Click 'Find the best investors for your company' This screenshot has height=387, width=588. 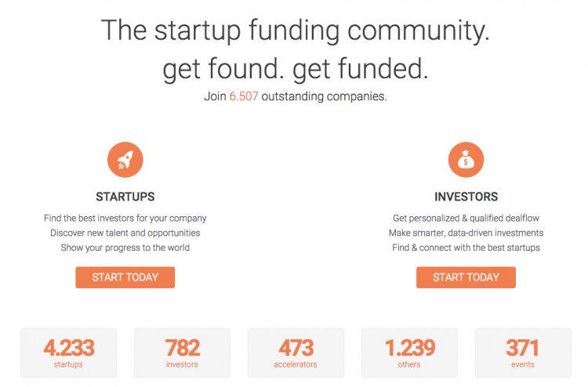pos(125,218)
